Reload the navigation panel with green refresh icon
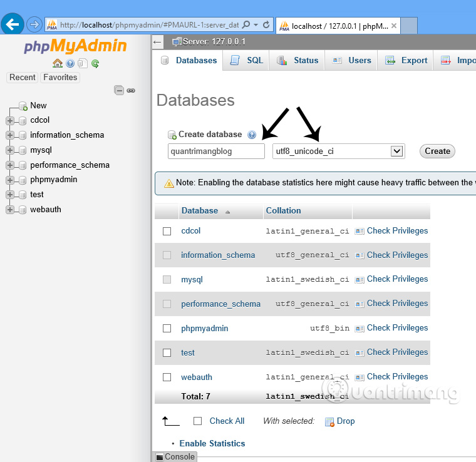The height and width of the screenshot is (462, 476). [x=95, y=63]
